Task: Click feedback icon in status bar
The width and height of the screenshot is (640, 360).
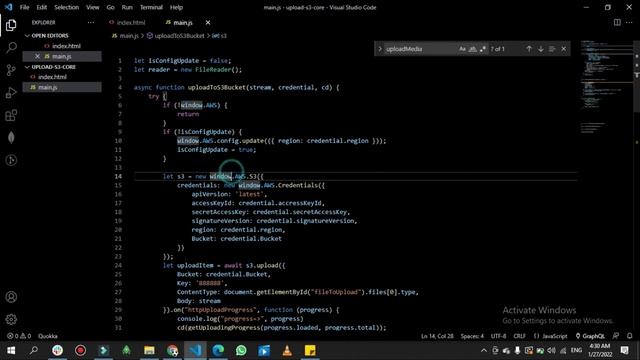Action: coord(616,336)
